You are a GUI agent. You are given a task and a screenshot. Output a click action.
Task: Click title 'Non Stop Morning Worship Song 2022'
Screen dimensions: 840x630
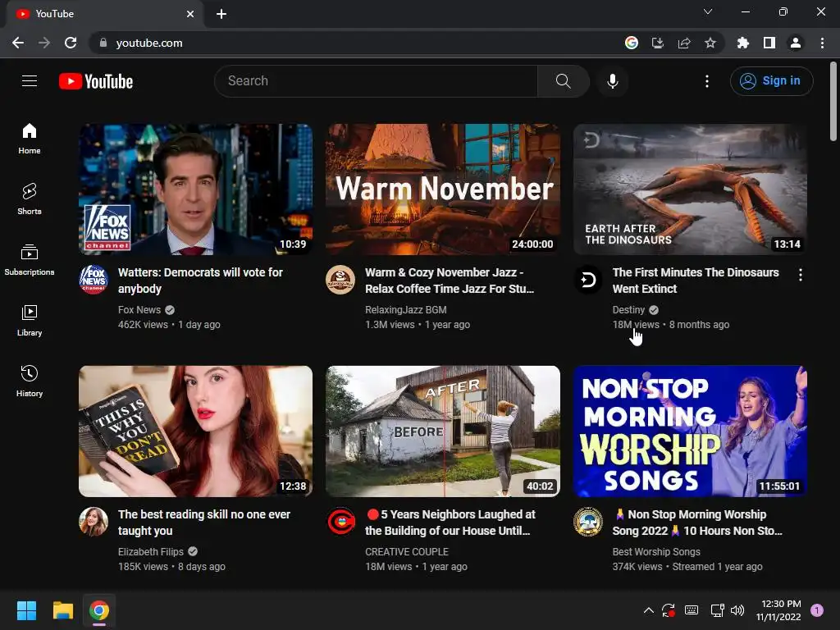click(697, 523)
